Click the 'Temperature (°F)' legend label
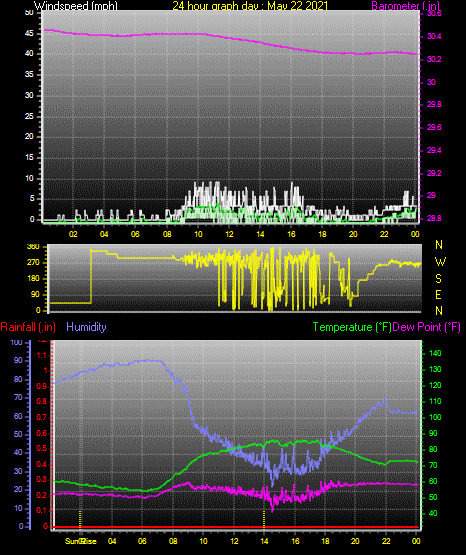Viewport: 466px width, 555px height. pos(352,327)
